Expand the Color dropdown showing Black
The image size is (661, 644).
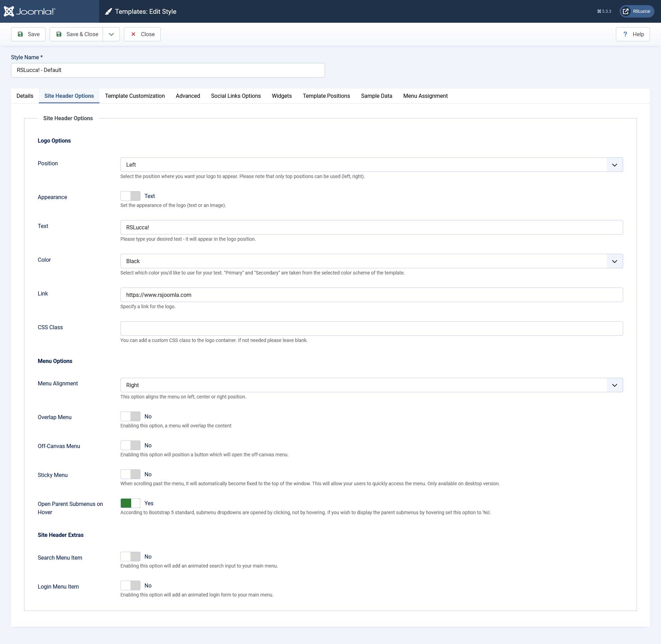tap(371, 261)
